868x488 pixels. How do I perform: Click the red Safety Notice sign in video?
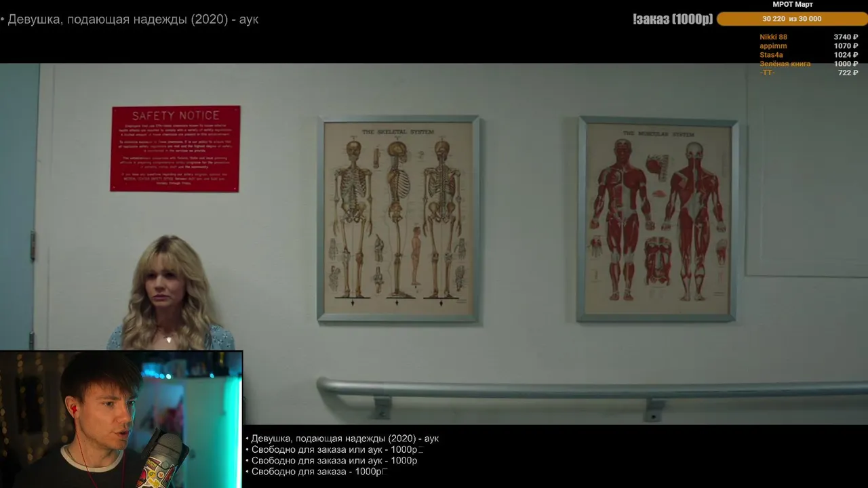[176, 148]
